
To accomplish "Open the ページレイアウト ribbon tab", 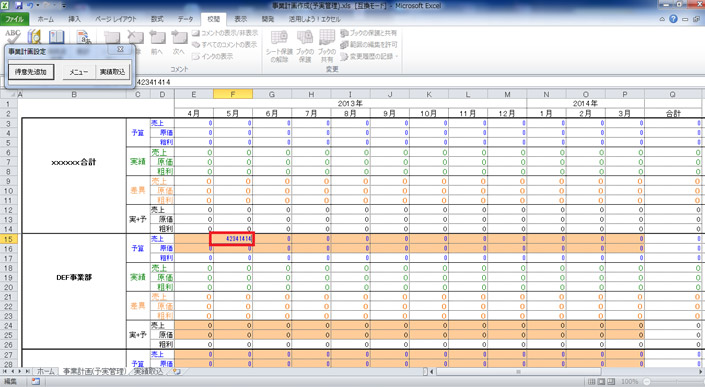I will coord(116,19).
